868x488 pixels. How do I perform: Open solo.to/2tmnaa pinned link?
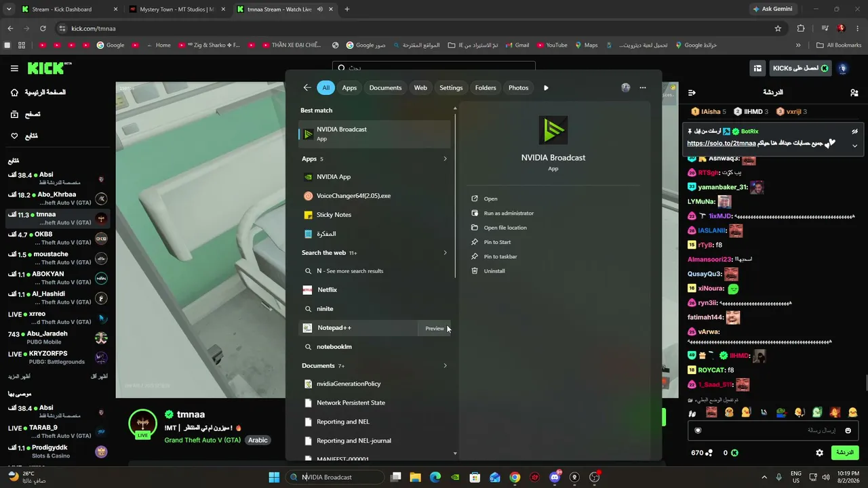coord(721,144)
